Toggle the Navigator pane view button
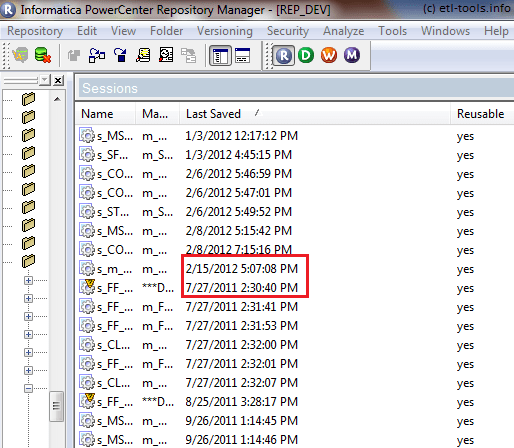Screen dimensions: 514x448 click(x=220, y=55)
